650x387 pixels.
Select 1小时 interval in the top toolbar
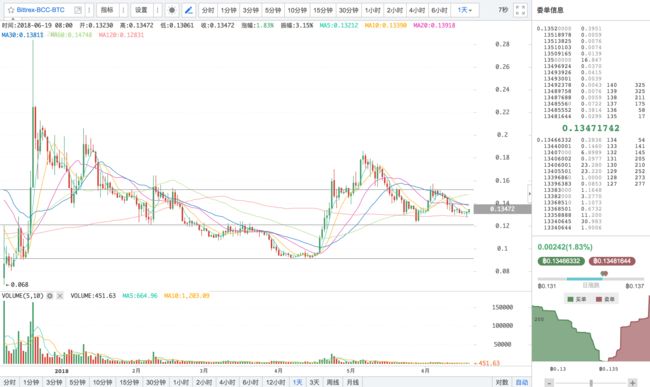pos(373,10)
